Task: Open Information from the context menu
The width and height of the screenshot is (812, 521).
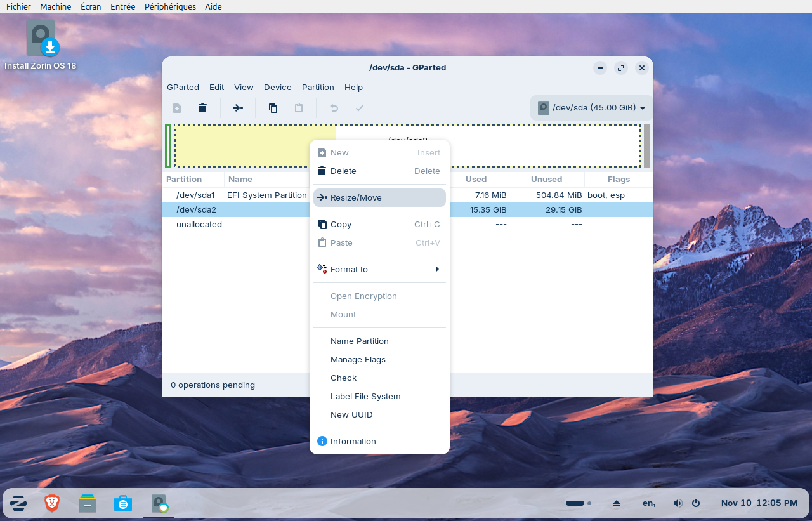Action: (379, 441)
